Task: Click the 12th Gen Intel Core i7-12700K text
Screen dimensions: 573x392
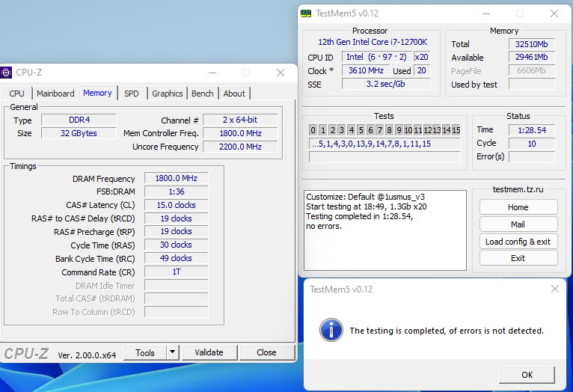Action: pyautogui.click(x=373, y=42)
